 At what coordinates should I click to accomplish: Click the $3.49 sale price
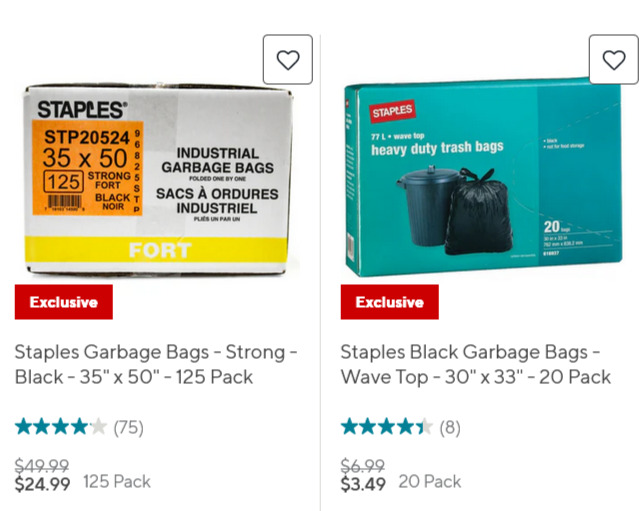[x=364, y=484]
